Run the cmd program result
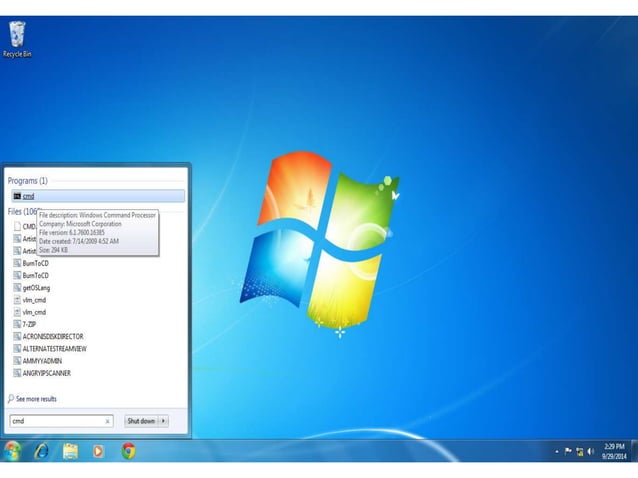This screenshot has height=478, width=638. 98,196
